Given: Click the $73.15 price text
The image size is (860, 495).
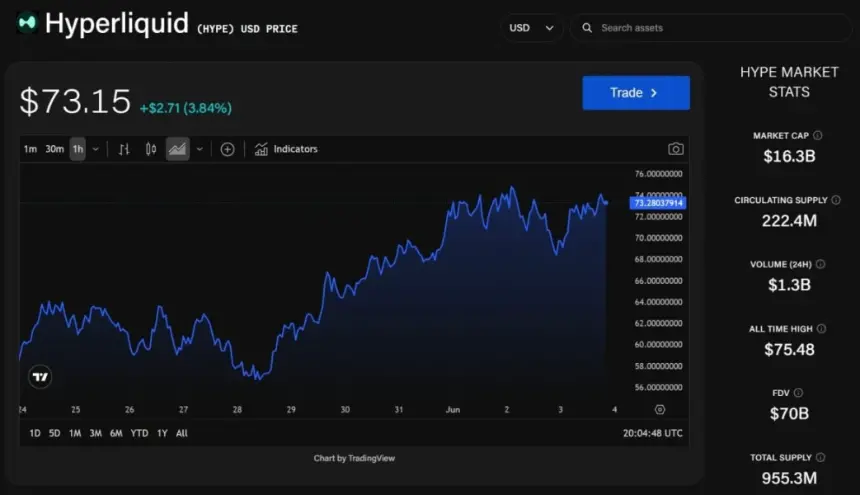Looking at the screenshot, I should (75, 102).
